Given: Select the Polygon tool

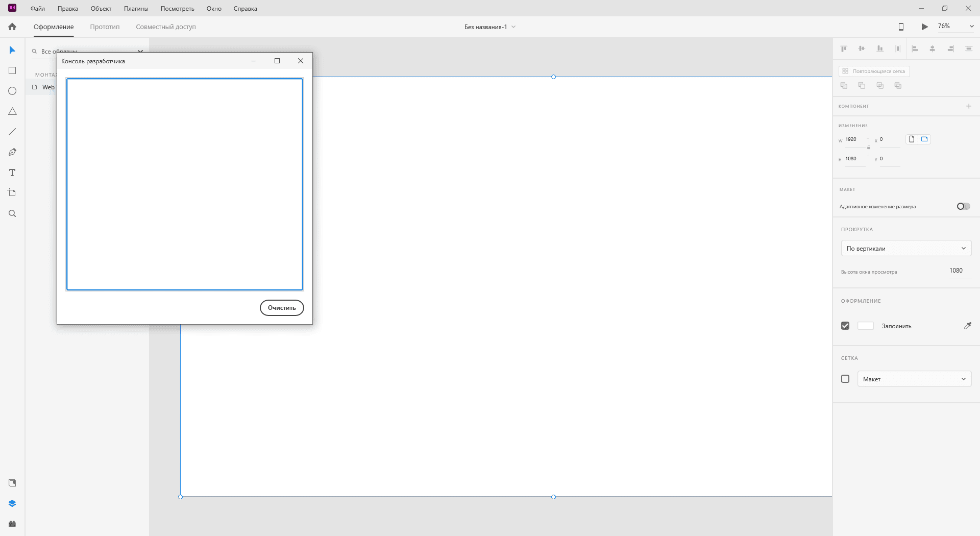Looking at the screenshot, I should tap(12, 111).
